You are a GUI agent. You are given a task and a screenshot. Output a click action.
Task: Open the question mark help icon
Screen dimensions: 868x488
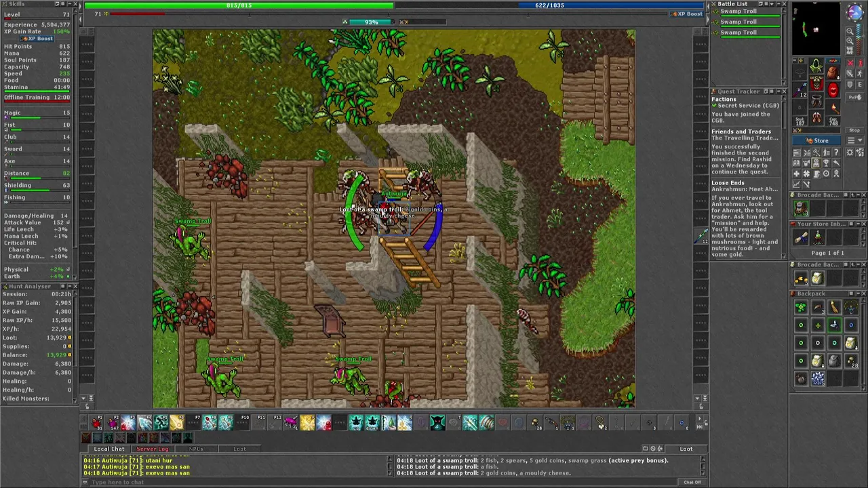[836, 152]
